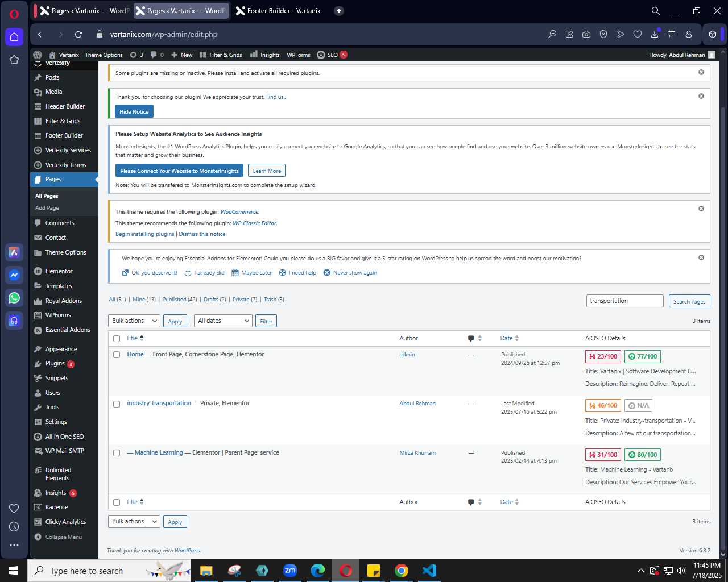Dismiss the thank you plugin notice
This screenshot has width=728, height=582.
(x=701, y=96)
